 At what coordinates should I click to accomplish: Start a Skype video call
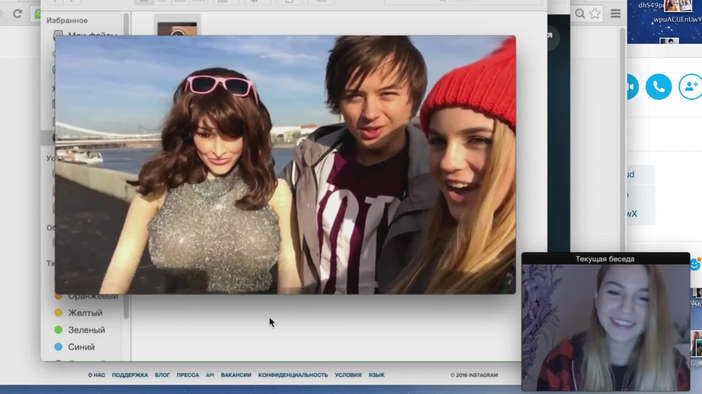[x=631, y=86]
